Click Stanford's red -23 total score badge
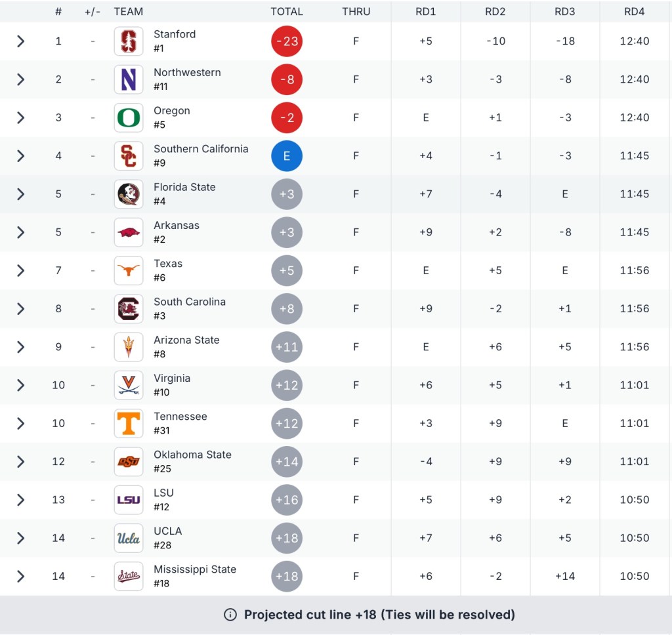 pos(287,41)
